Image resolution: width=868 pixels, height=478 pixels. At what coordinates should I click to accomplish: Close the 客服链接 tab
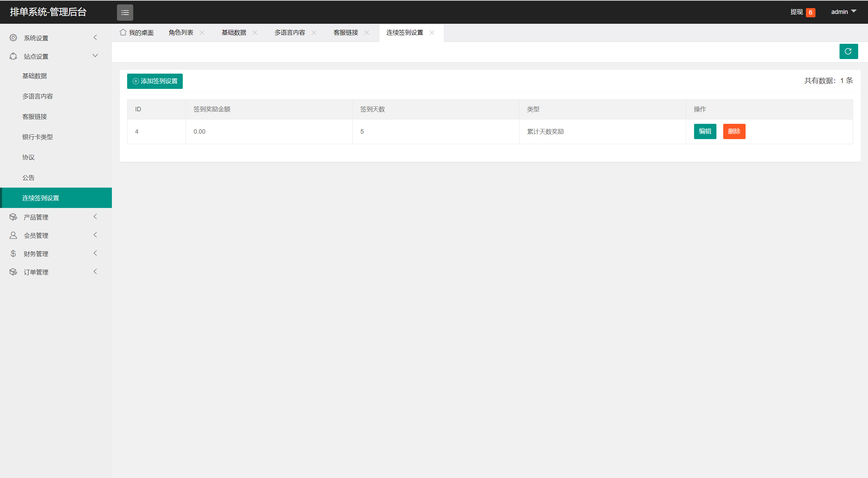[x=367, y=33]
